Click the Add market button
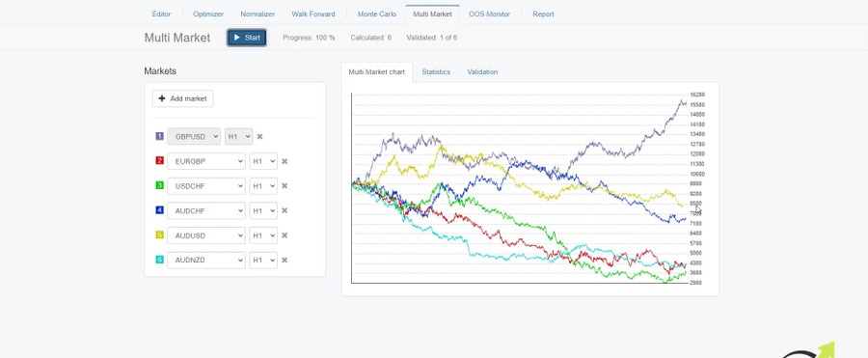The width and height of the screenshot is (868, 358). coord(182,98)
